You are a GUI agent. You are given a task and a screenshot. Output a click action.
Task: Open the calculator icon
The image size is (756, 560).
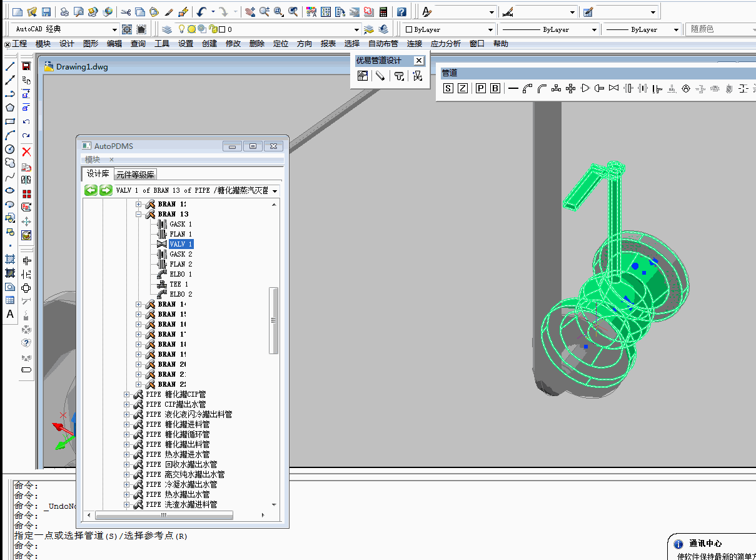click(383, 12)
